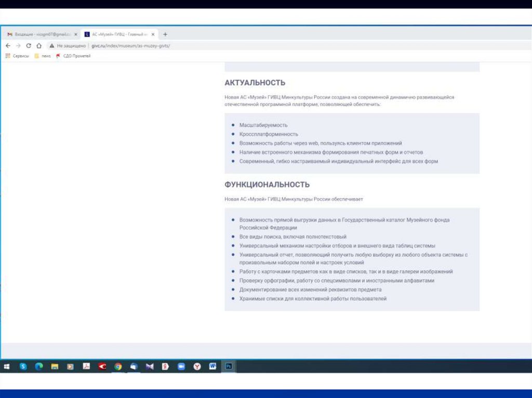Image resolution: width=532 pixels, height=398 pixels.
Task: Open the browser home page
Action: (x=39, y=46)
